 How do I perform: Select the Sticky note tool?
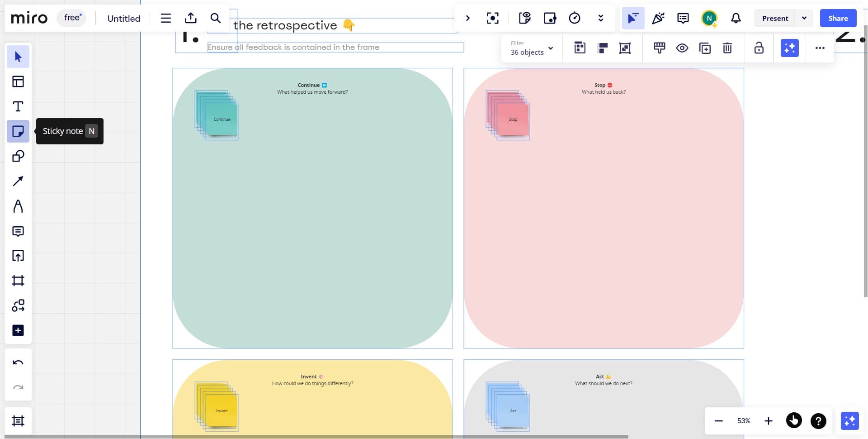(18, 131)
